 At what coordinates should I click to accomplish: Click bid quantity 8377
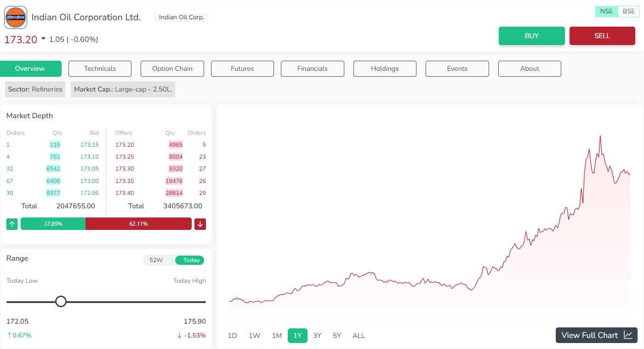53,193
